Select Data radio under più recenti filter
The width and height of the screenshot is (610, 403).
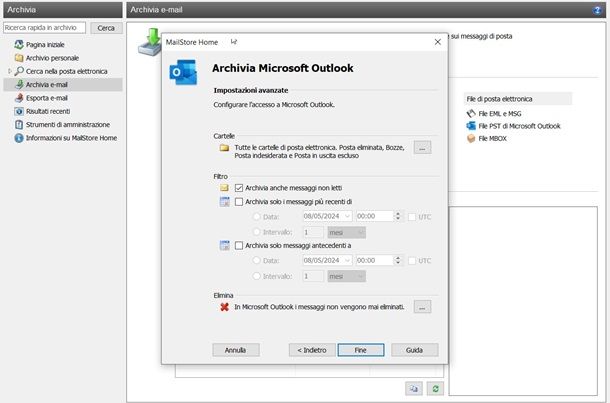pyautogui.click(x=256, y=217)
